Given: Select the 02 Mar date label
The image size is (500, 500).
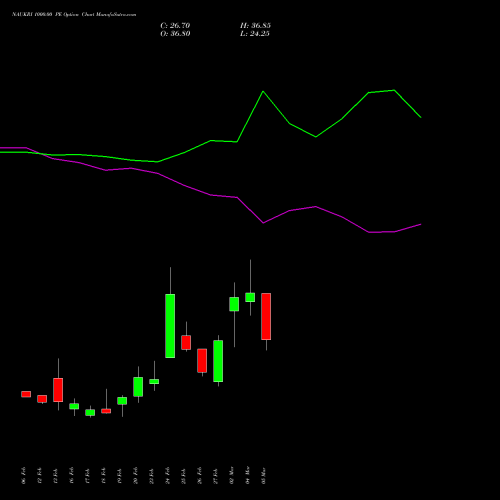Looking at the screenshot, I should click(232, 476).
